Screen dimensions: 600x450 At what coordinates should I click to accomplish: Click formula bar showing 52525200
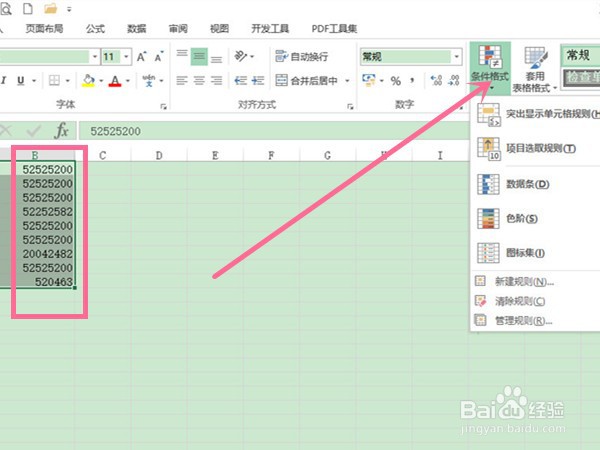(x=274, y=131)
